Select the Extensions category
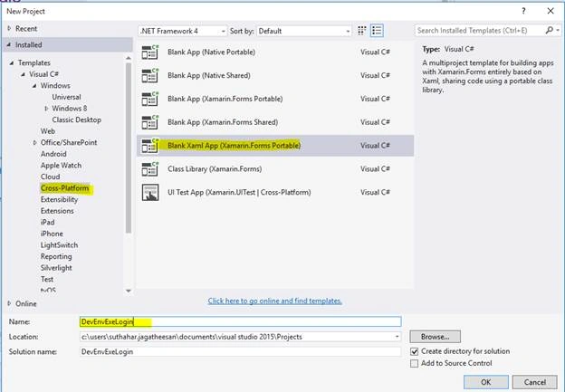Viewport: 565px width, 392px height. pyautogui.click(x=57, y=211)
